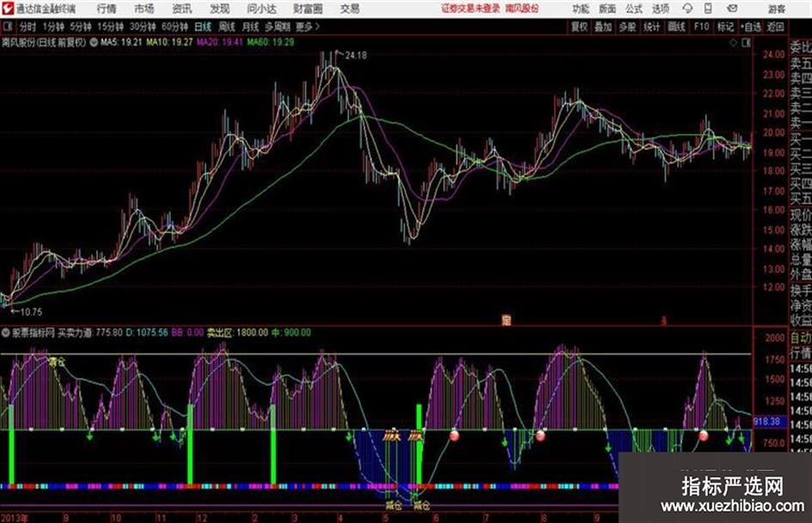Open the 版面 menu
This screenshot has height=523, width=812.
[x=607, y=9]
